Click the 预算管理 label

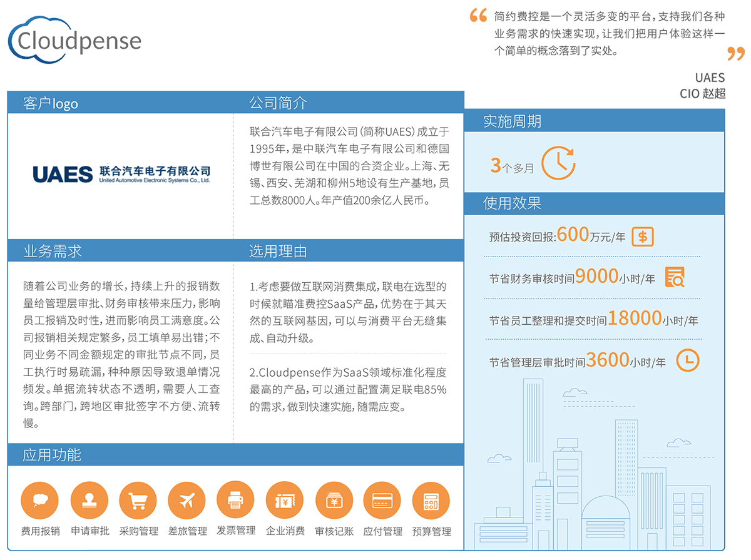[x=431, y=532]
